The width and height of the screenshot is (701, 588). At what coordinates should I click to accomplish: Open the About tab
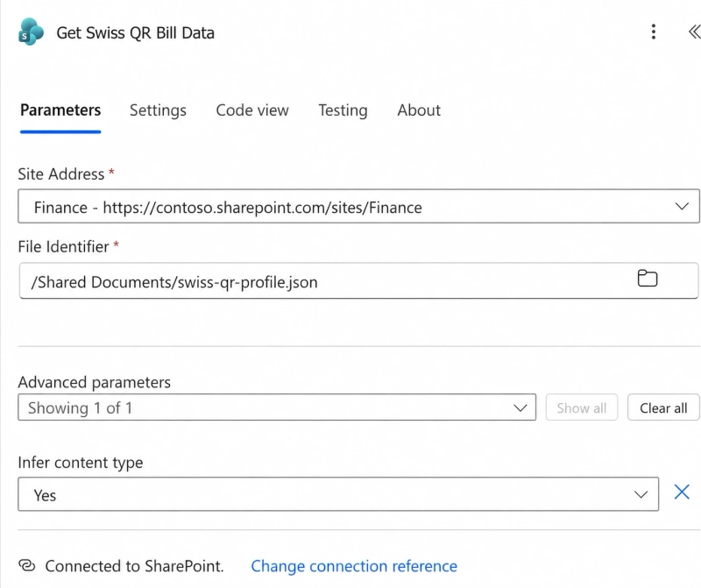(419, 110)
